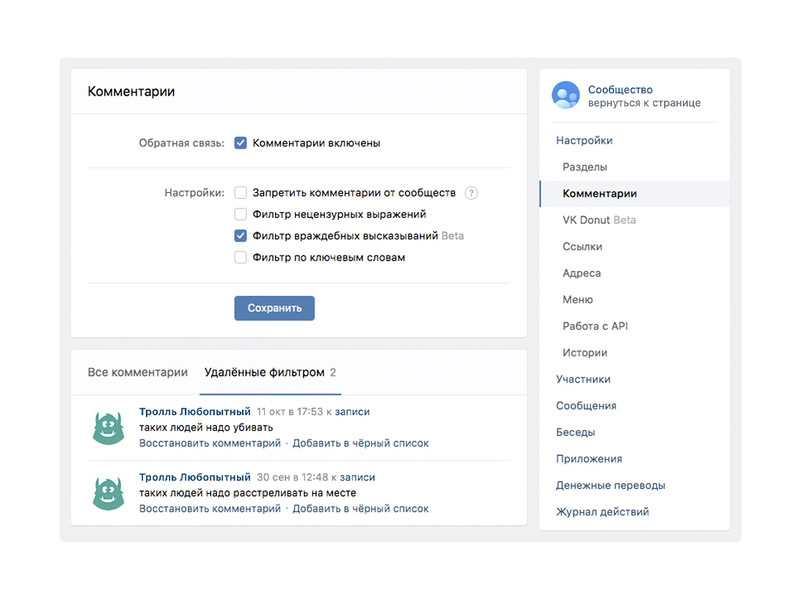The width and height of the screenshot is (800, 600).
Task: Click second Тролль Любопытный avatar
Action: (x=108, y=493)
